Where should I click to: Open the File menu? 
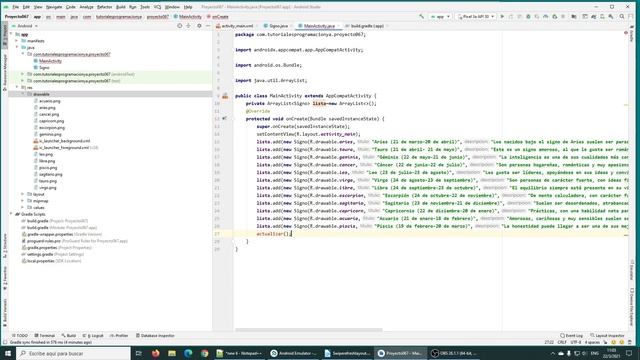coord(16,7)
